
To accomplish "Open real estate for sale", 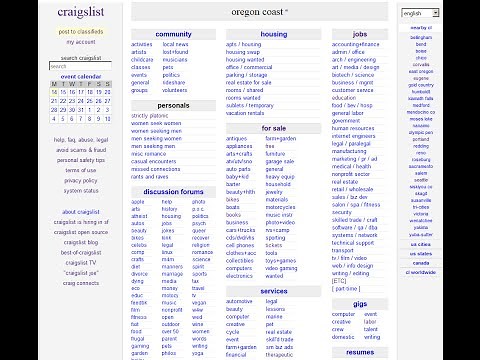I will click(248, 83).
